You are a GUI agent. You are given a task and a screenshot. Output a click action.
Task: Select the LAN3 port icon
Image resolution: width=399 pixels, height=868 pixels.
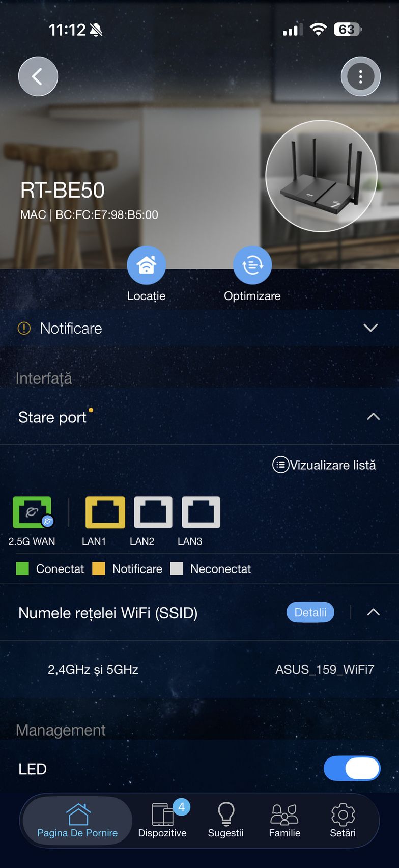point(201,512)
